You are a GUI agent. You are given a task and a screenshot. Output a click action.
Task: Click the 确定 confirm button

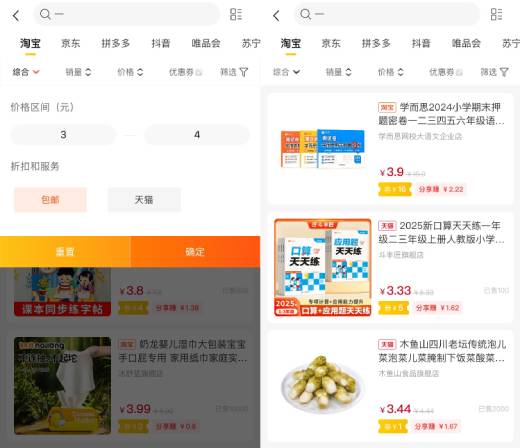coord(195,252)
